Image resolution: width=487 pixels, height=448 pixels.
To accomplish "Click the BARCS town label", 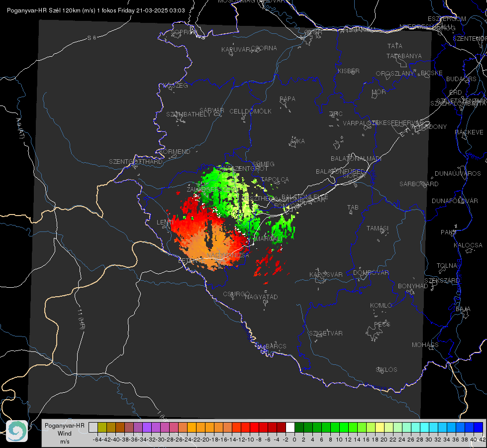I will 276,346.
